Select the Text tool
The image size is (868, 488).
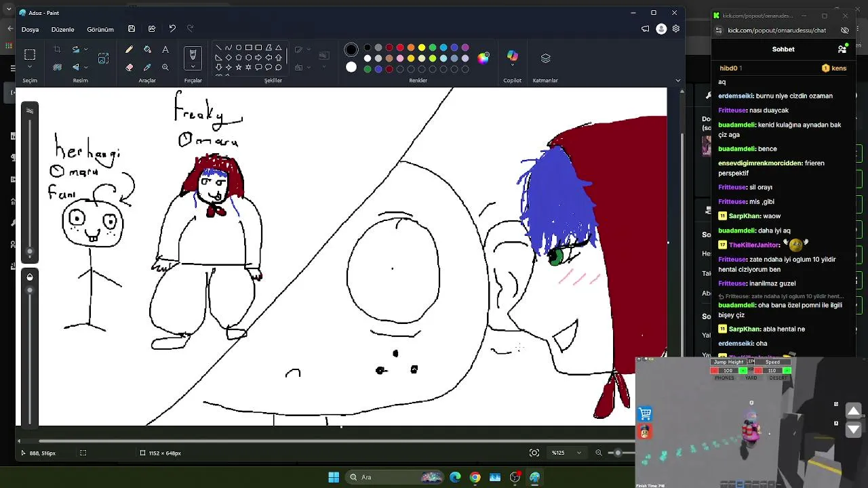[165, 49]
